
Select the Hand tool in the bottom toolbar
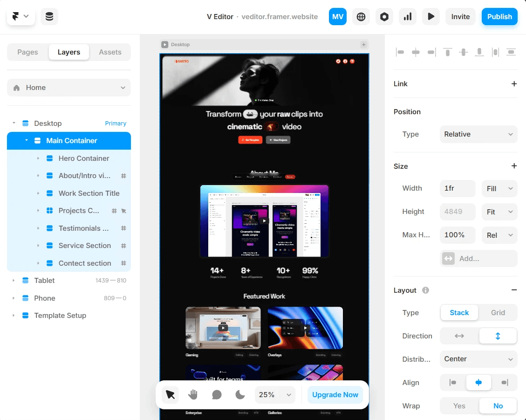(193, 394)
